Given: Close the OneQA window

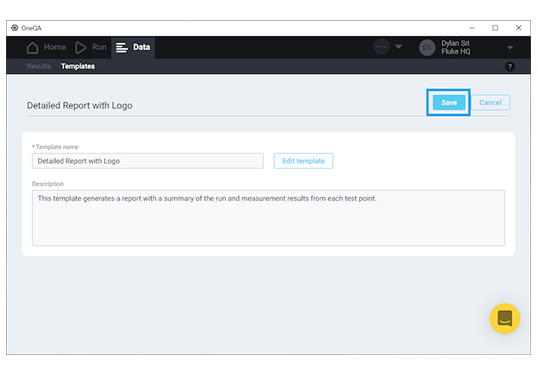Looking at the screenshot, I should [x=518, y=28].
